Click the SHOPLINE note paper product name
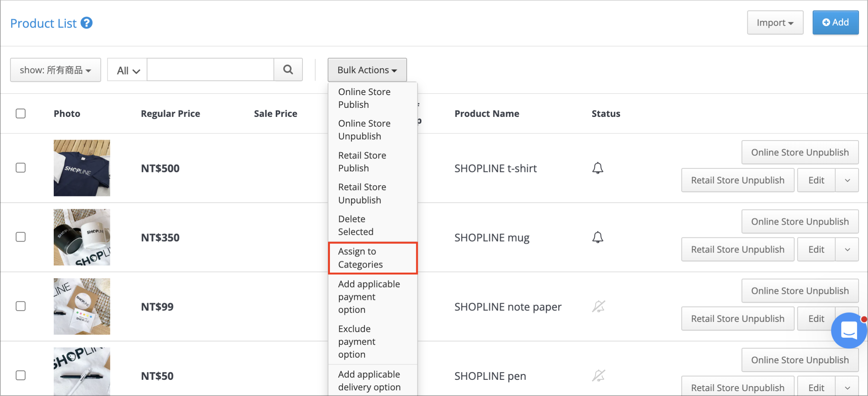The image size is (868, 396). point(508,307)
